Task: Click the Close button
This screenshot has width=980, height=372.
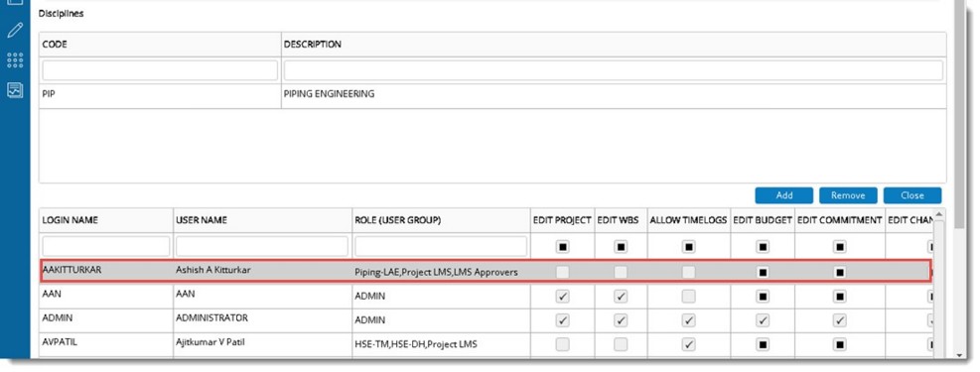Action: pos(912,195)
